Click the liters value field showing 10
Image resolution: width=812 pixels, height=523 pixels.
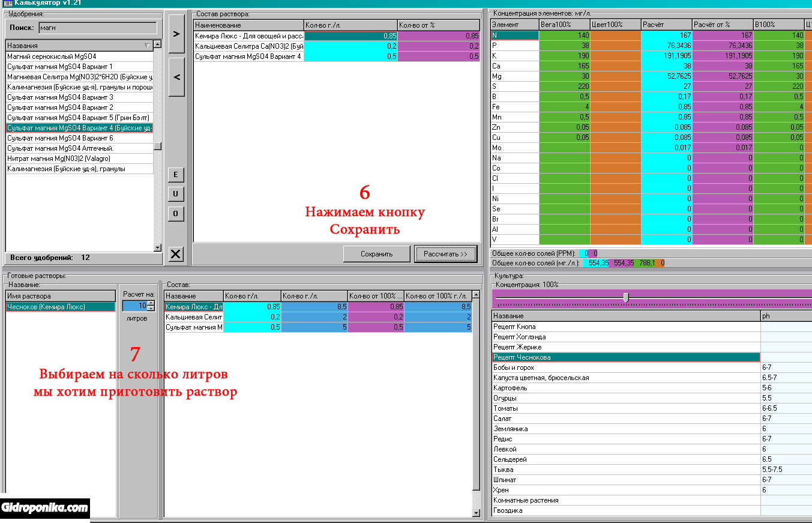pos(134,306)
